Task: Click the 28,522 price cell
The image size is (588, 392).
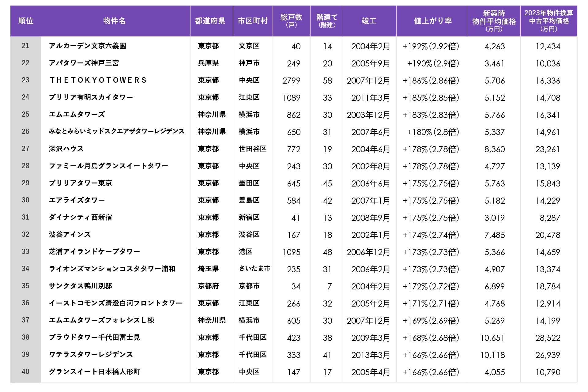Action: pos(548,338)
